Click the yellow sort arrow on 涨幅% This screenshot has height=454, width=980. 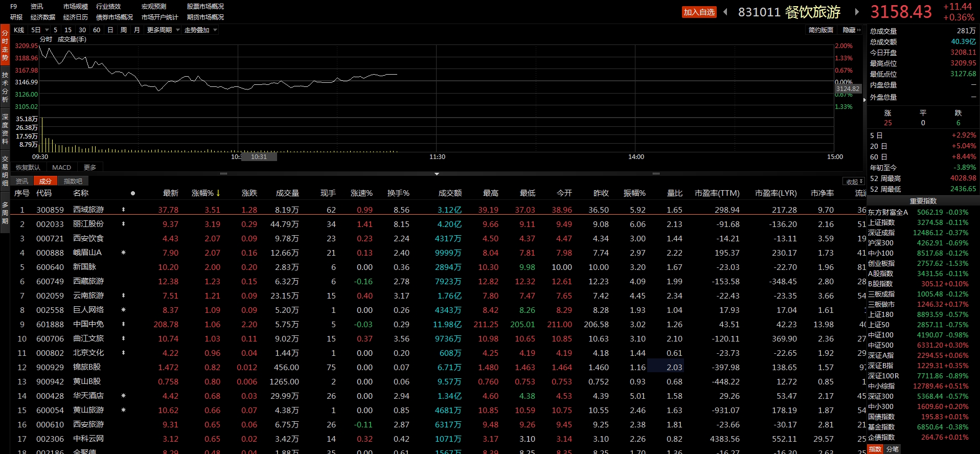pos(218,193)
